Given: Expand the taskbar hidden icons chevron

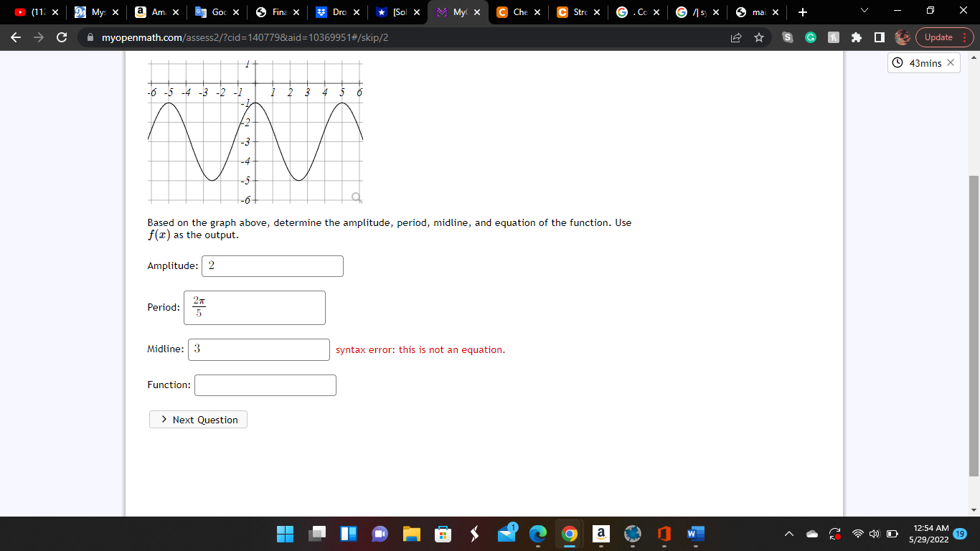Looking at the screenshot, I should coord(788,534).
